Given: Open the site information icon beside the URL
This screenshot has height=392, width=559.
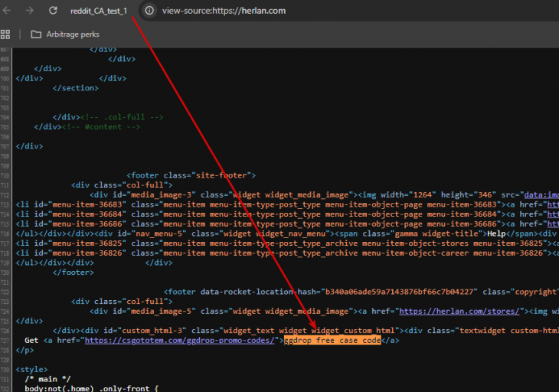Looking at the screenshot, I should pyautogui.click(x=149, y=11).
